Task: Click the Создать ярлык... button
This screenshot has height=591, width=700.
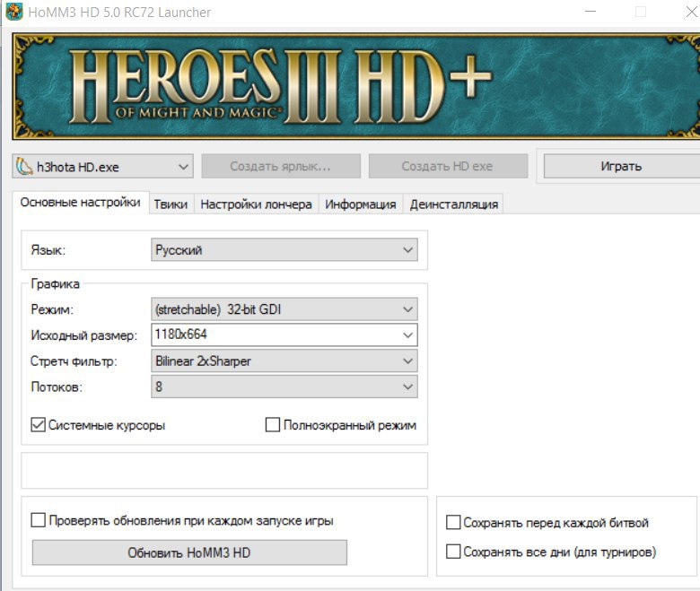Action: click(x=281, y=167)
